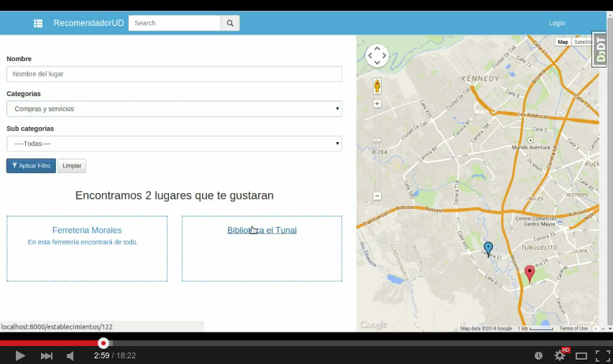Skip to the next video
613x364 pixels.
point(46,356)
